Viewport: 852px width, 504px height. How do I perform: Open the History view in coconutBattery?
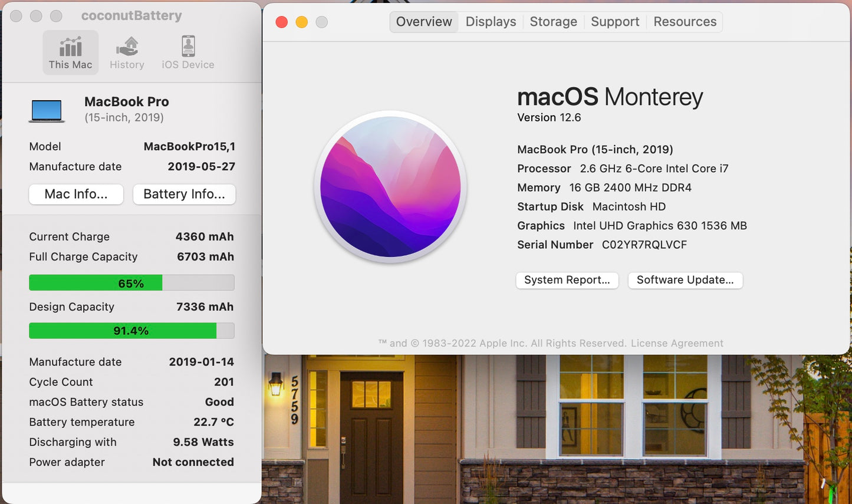pos(127,52)
